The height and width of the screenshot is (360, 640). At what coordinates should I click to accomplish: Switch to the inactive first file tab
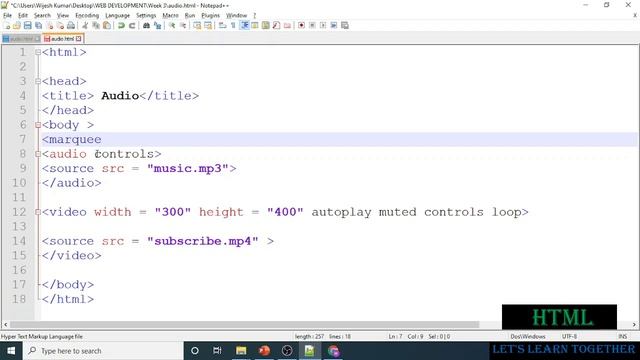[x=21, y=39]
